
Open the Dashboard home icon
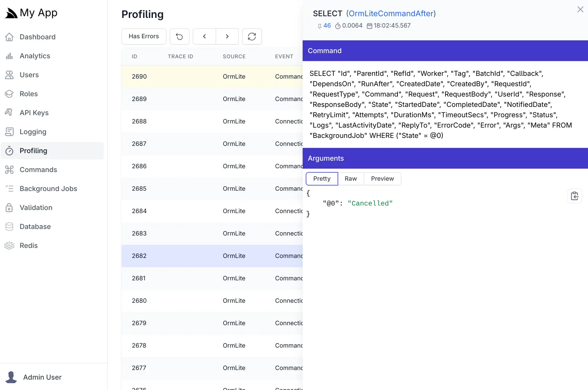(x=10, y=37)
